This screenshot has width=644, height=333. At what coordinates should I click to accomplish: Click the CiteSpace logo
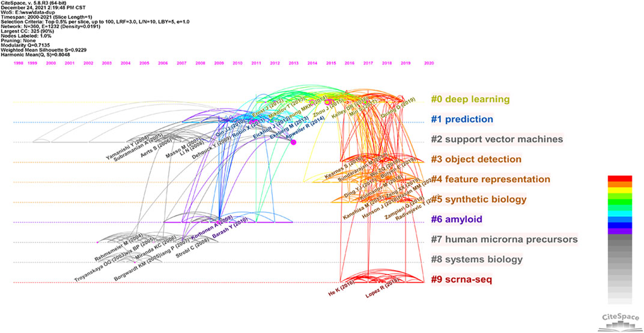(x=620, y=322)
